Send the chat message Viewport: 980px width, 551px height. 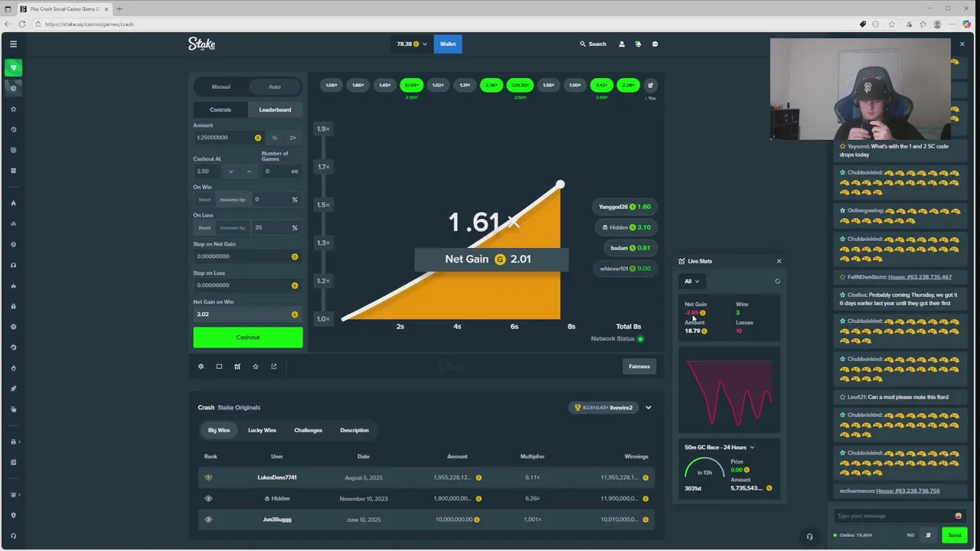coord(954,536)
